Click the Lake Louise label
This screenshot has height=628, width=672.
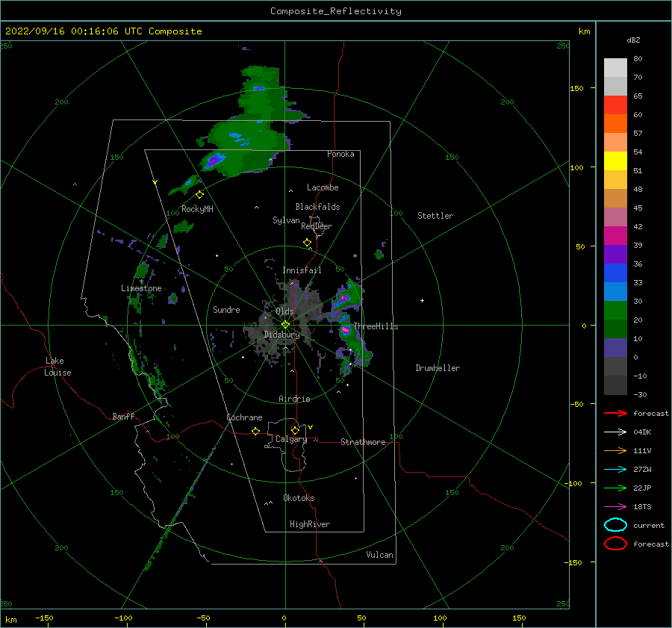pos(57,367)
